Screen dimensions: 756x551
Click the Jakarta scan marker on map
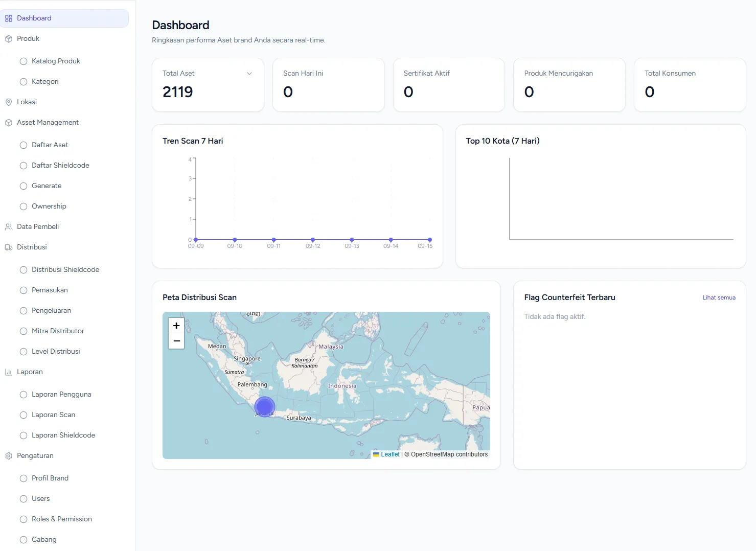pos(265,407)
